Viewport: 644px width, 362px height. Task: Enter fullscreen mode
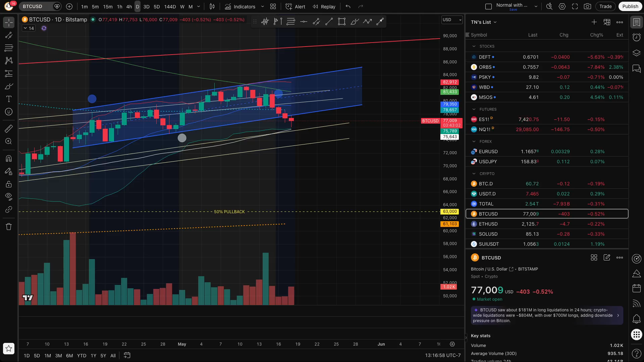pyautogui.click(x=575, y=6)
